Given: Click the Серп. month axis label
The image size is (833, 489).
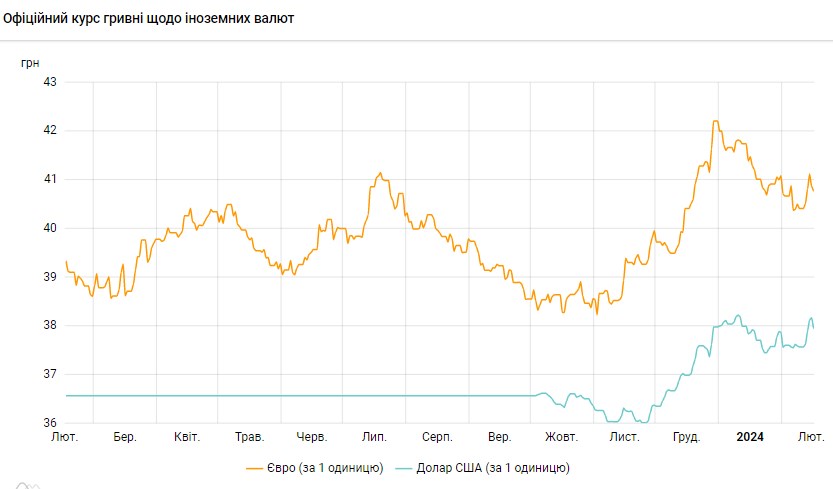Looking at the screenshot, I should (437, 437).
